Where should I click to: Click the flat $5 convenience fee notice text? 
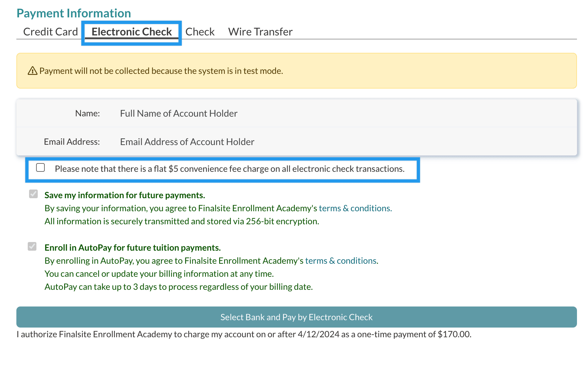(x=230, y=169)
